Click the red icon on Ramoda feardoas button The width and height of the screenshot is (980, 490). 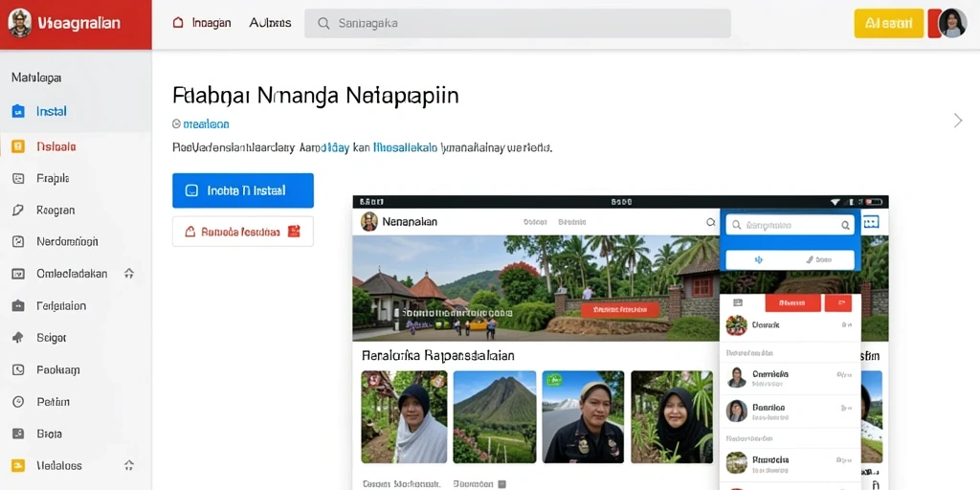(x=294, y=232)
